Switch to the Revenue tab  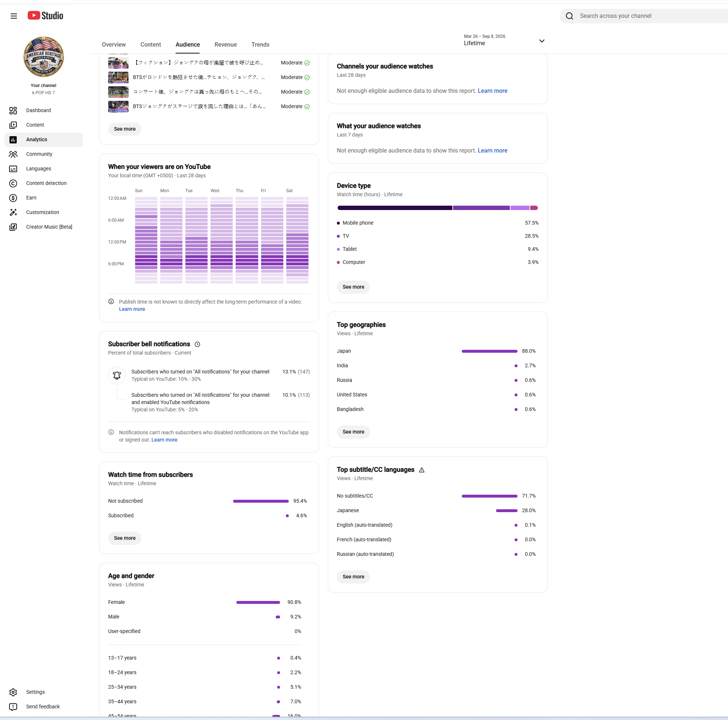(226, 44)
